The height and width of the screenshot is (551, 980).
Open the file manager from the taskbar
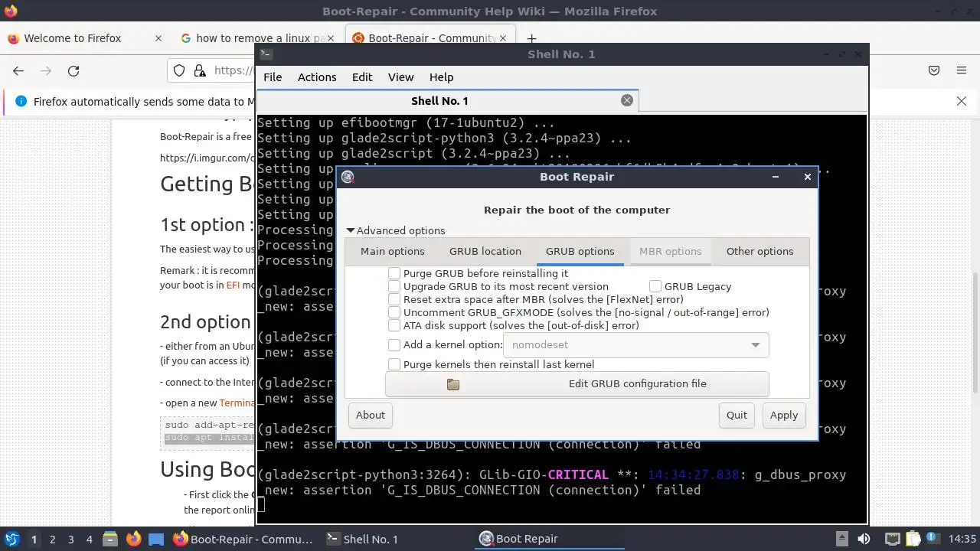(x=109, y=539)
